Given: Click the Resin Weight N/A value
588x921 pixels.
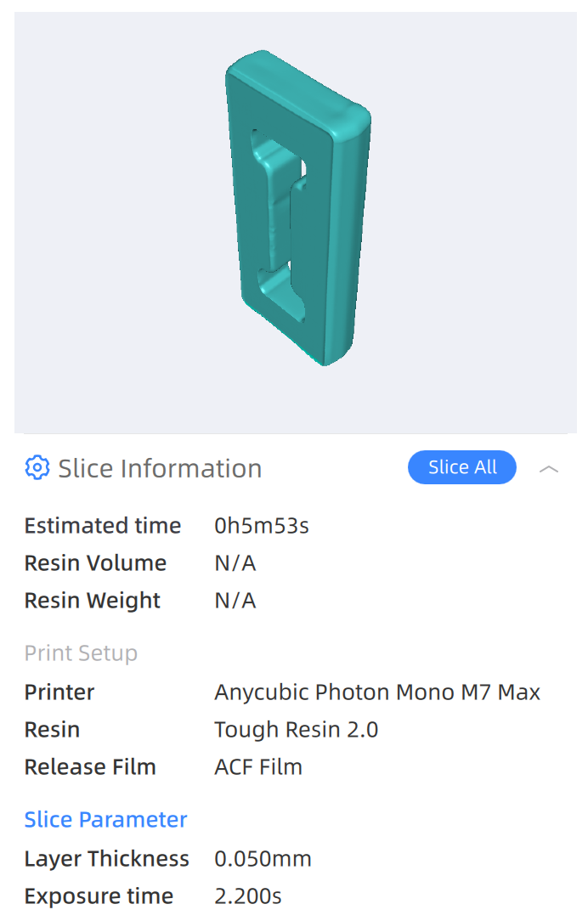Looking at the screenshot, I should pyautogui.click(x=235, y=601).
